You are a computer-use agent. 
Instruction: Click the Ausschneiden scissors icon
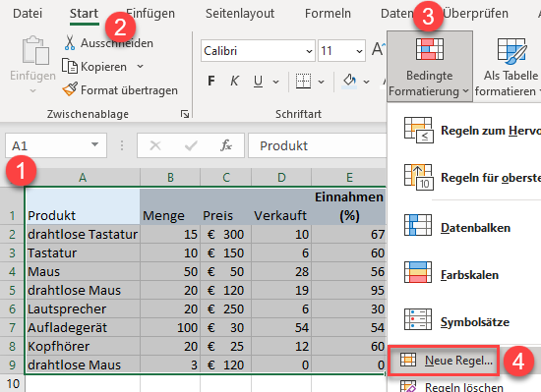[x=70, y=43]
